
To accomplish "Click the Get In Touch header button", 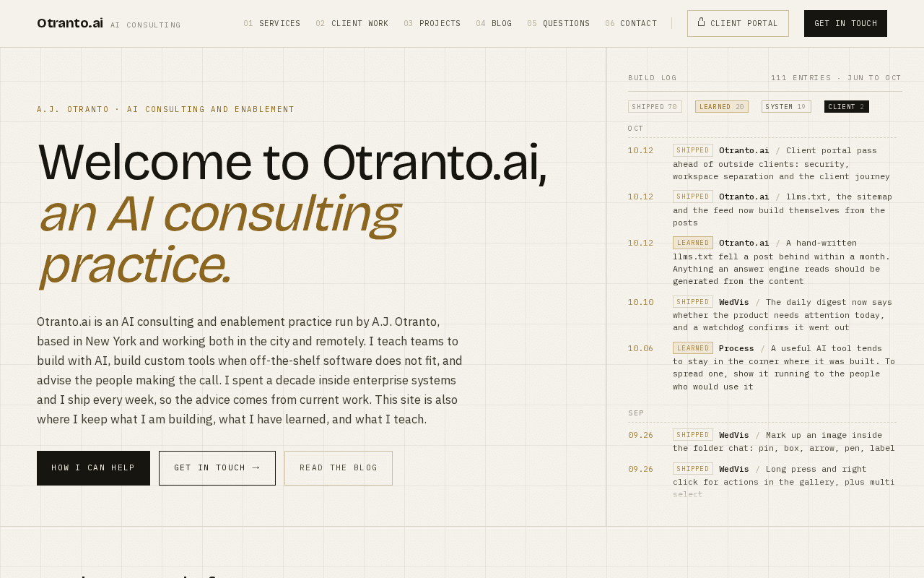I will click(845, 23).
